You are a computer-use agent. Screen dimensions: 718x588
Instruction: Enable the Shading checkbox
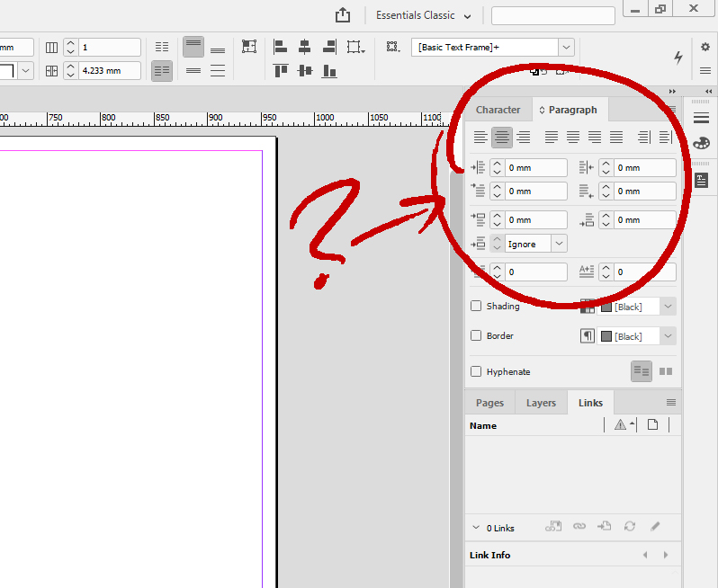(476, 306)
